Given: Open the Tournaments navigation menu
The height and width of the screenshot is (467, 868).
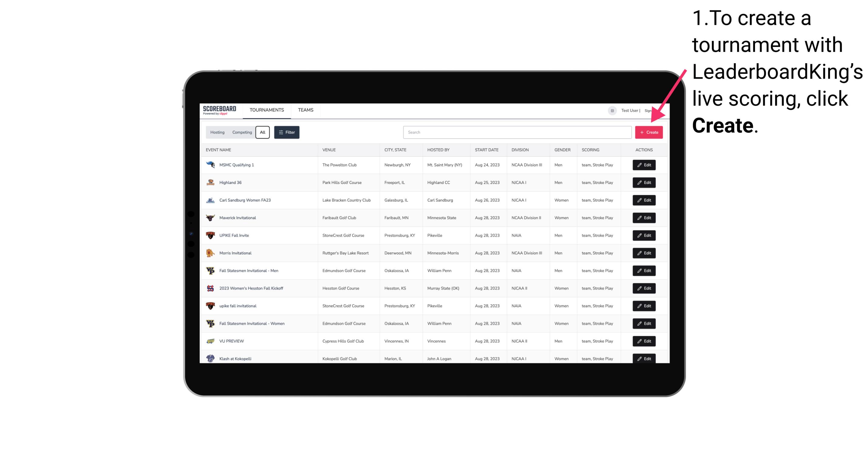Looking at the screenshot, I should click(266, 110).
